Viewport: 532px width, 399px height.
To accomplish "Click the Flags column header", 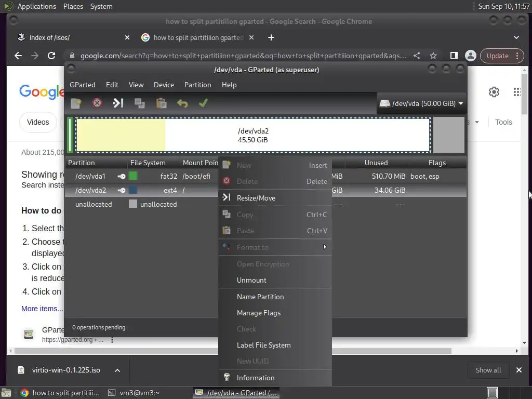I will click(437, 163).
